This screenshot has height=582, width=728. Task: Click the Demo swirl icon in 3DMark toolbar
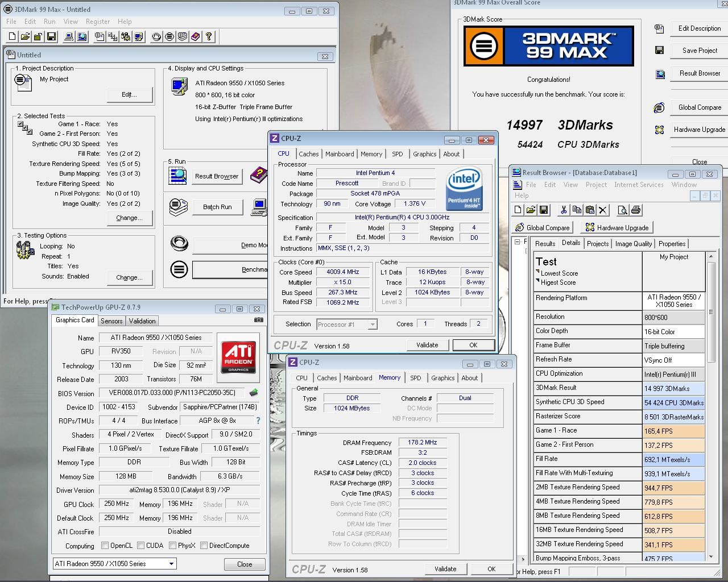pyautogui.click(x=156, y=37)
